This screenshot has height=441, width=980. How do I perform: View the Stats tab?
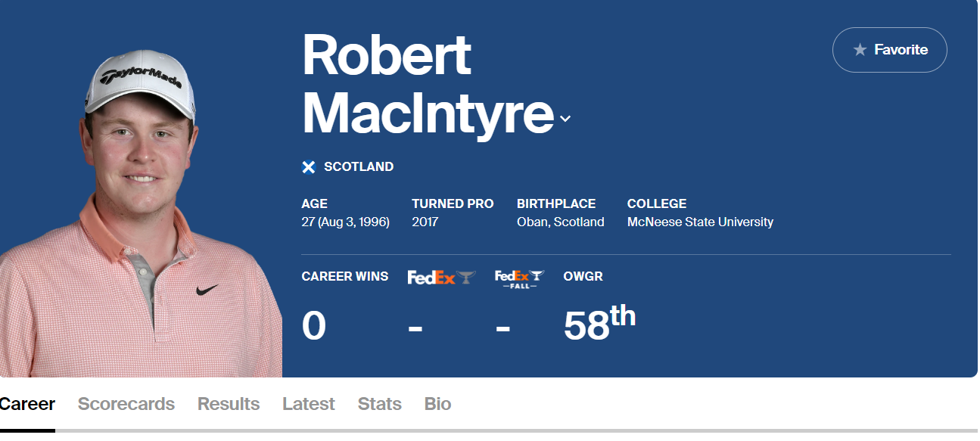pos(380,404)
